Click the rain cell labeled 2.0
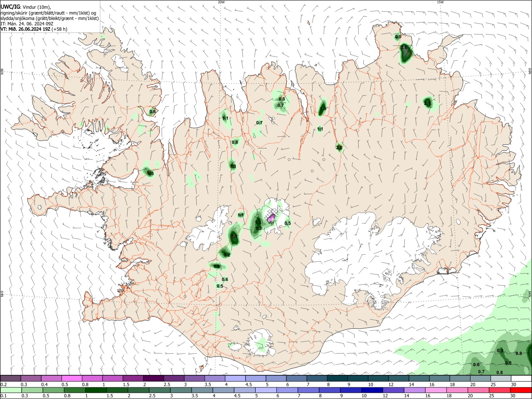 point(339,148)
